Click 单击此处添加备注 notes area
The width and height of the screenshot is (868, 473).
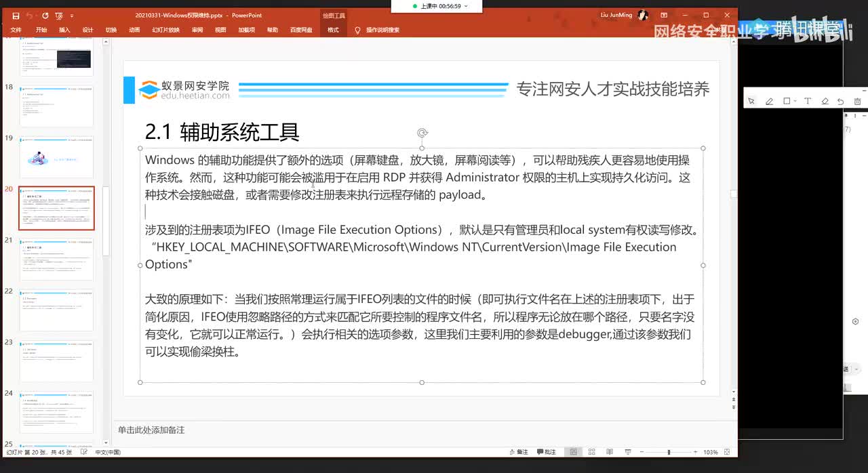point(151,430)
